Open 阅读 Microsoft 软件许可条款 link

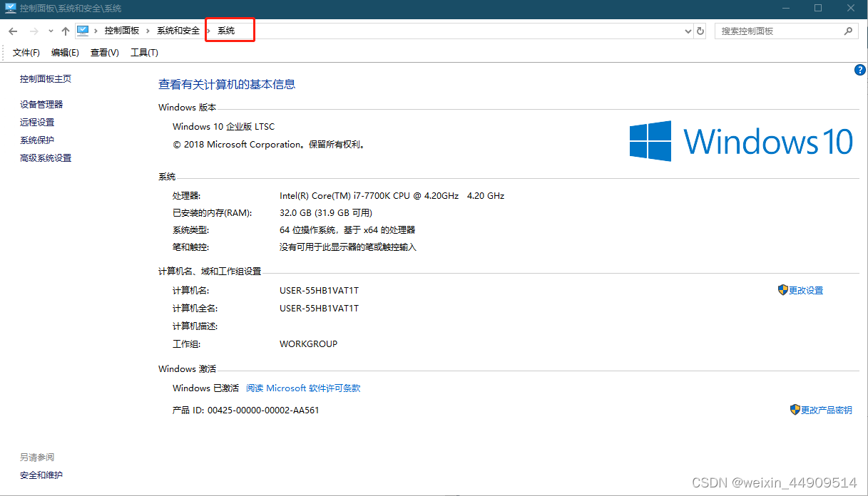pos(303,388)
